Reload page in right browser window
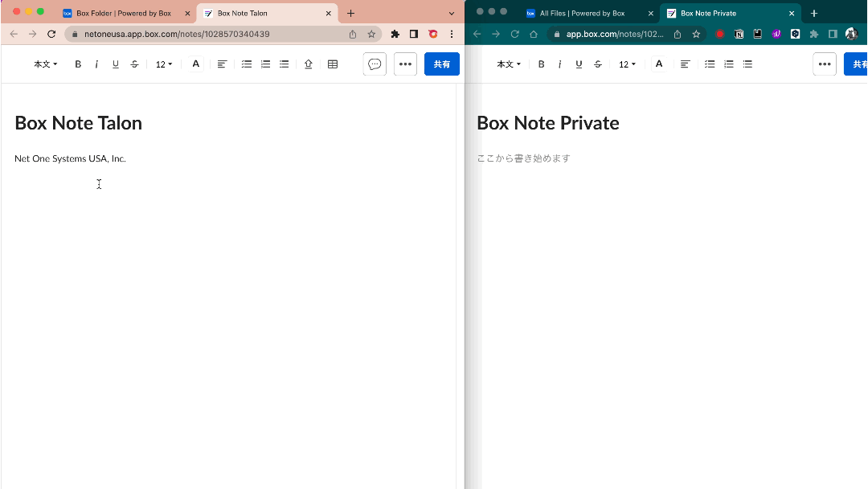868x489 pixels. coord(515,35)
